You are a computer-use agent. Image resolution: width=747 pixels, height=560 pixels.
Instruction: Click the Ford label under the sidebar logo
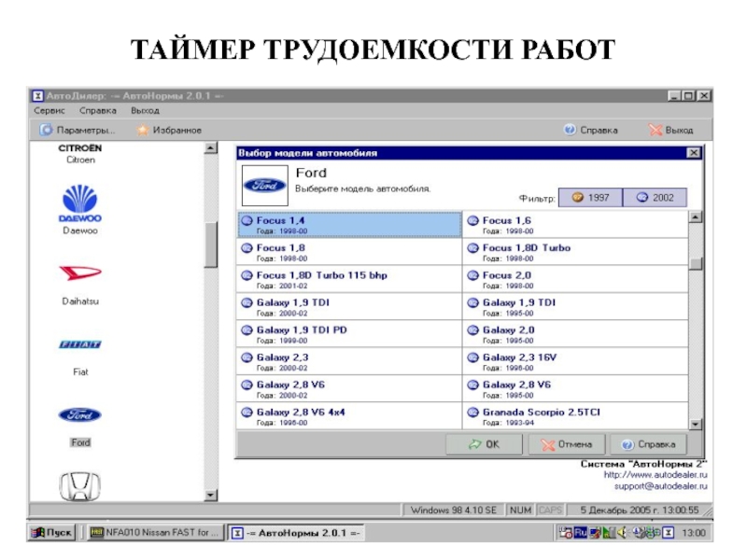(80, 442)
